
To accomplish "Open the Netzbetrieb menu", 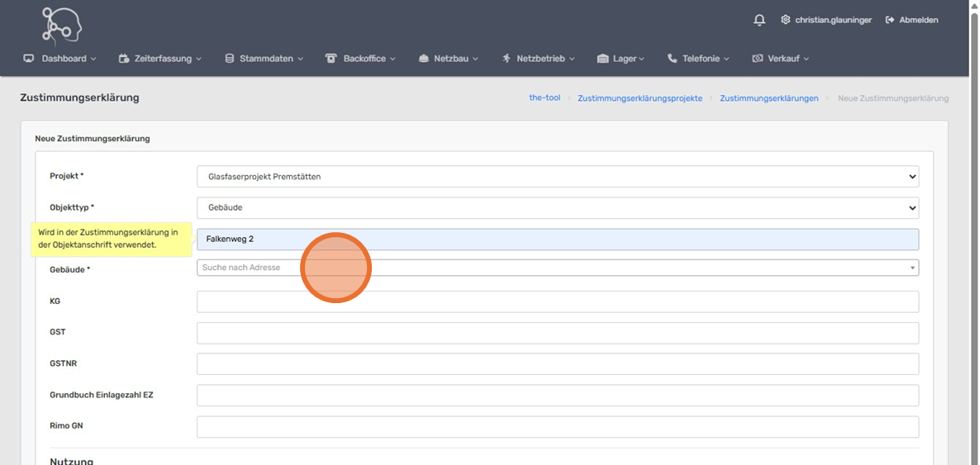I will [x=540, y=59].
